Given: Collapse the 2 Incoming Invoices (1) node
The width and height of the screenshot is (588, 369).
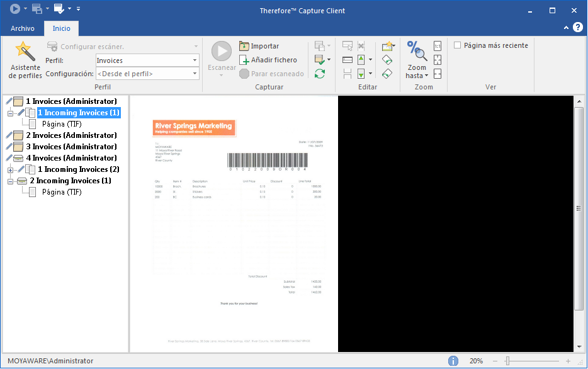Looking at the screenshot, I should tap(11, 181).
